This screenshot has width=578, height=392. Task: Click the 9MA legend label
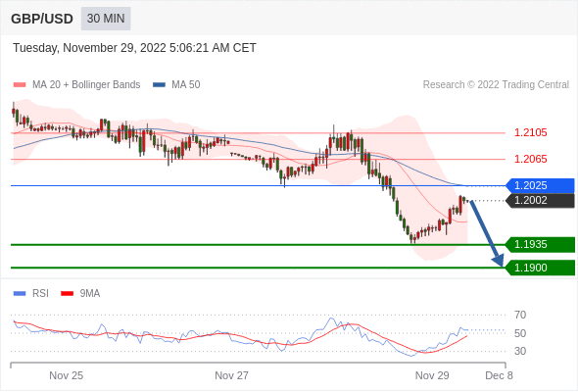pyautogui.click(x=90, y=294)
